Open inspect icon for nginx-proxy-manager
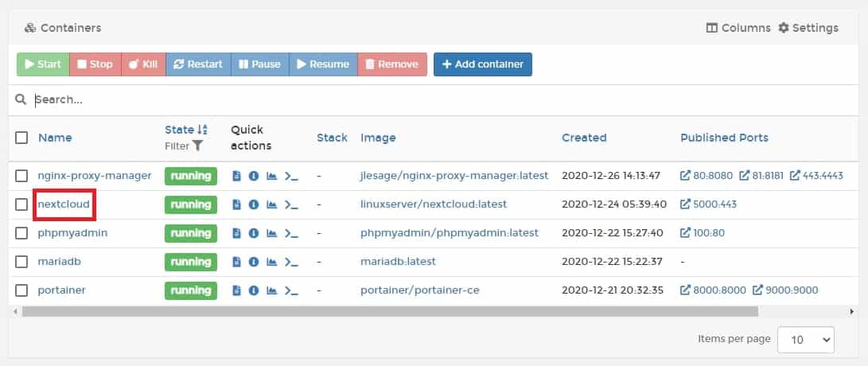The image size is (868, 366). 254,176
